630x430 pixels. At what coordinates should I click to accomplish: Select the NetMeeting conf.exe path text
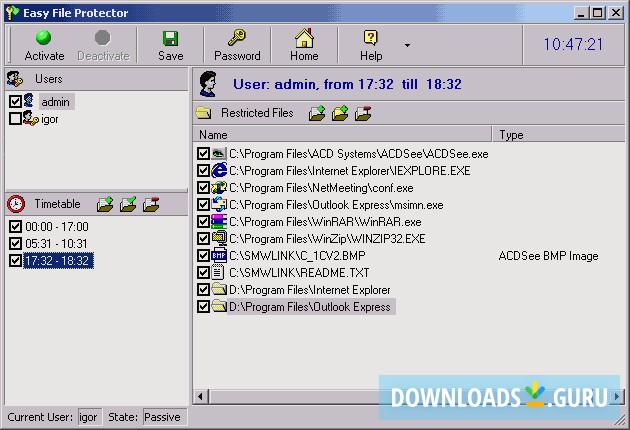321,188
